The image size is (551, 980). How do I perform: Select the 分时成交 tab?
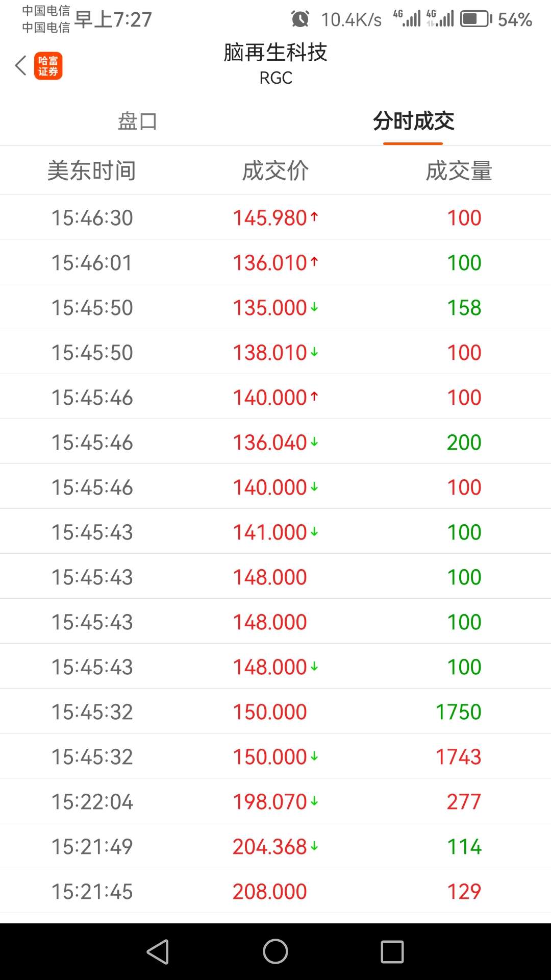[x=413, y=121]
